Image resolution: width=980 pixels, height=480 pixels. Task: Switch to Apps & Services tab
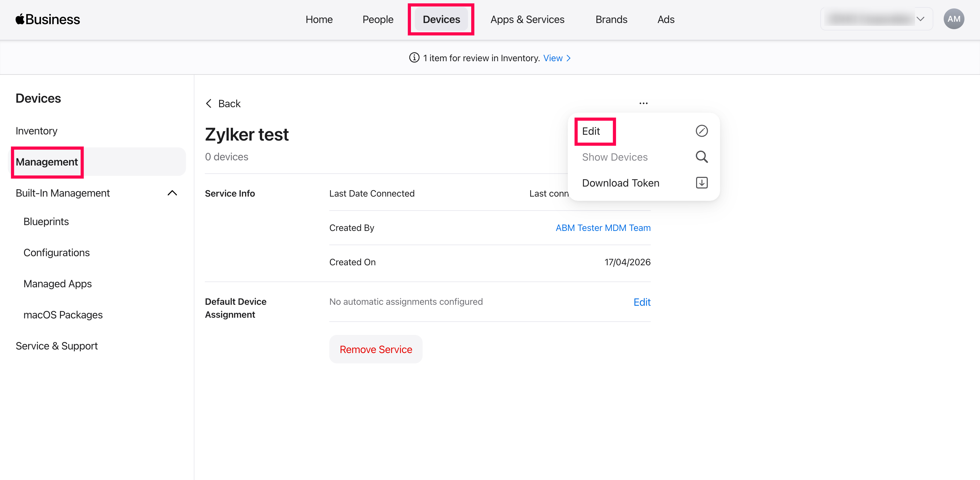pos(527,19)
